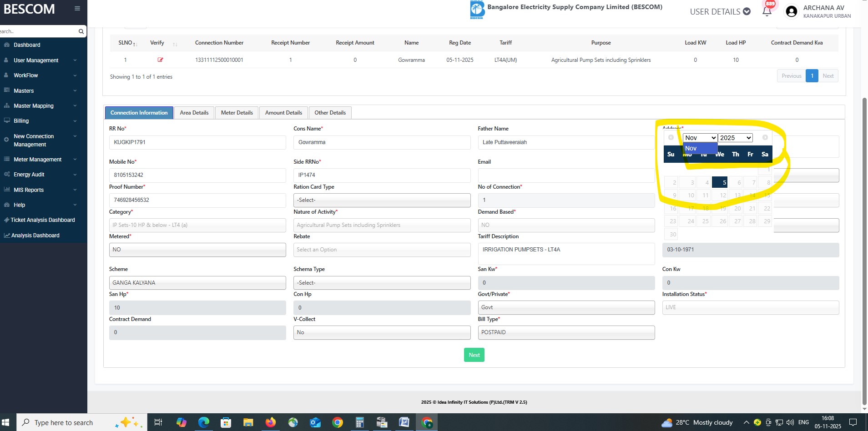Expand the MIS Reports sidebar menu

point(41,190)
